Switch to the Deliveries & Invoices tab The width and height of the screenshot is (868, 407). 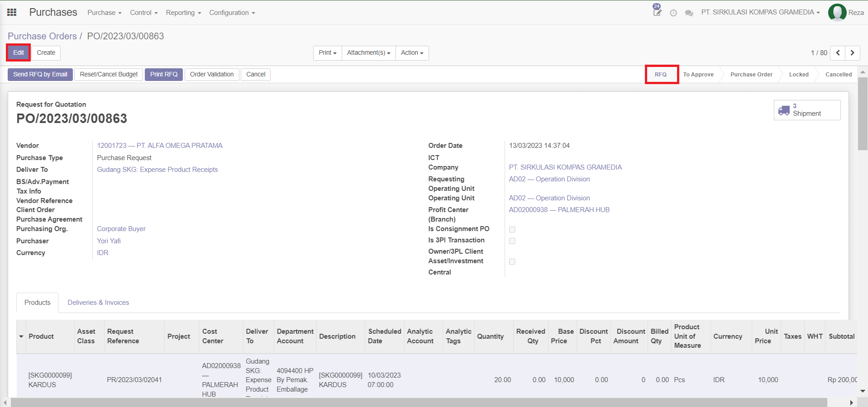98,303
